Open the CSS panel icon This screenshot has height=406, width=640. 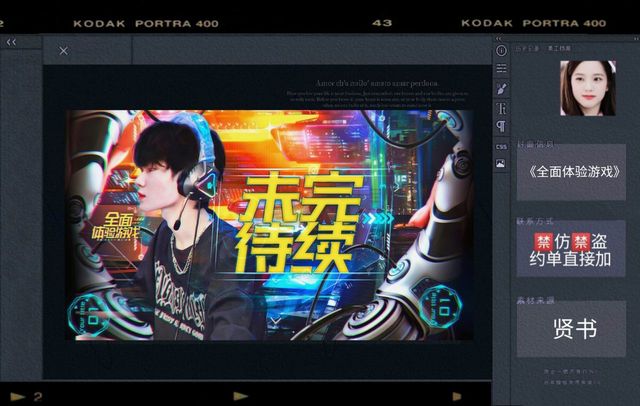pyautogui.click(x=501, y=146)
